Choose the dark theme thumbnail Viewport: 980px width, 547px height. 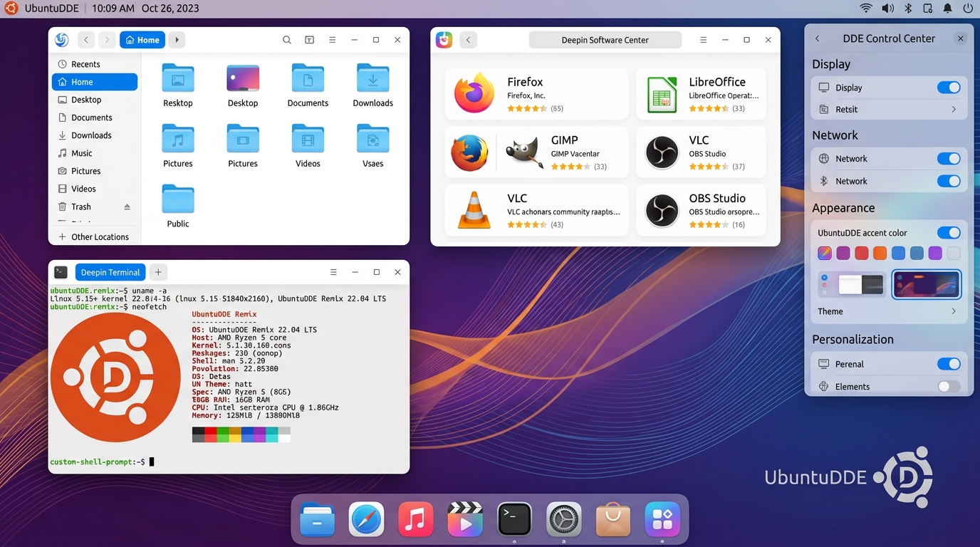927,284
